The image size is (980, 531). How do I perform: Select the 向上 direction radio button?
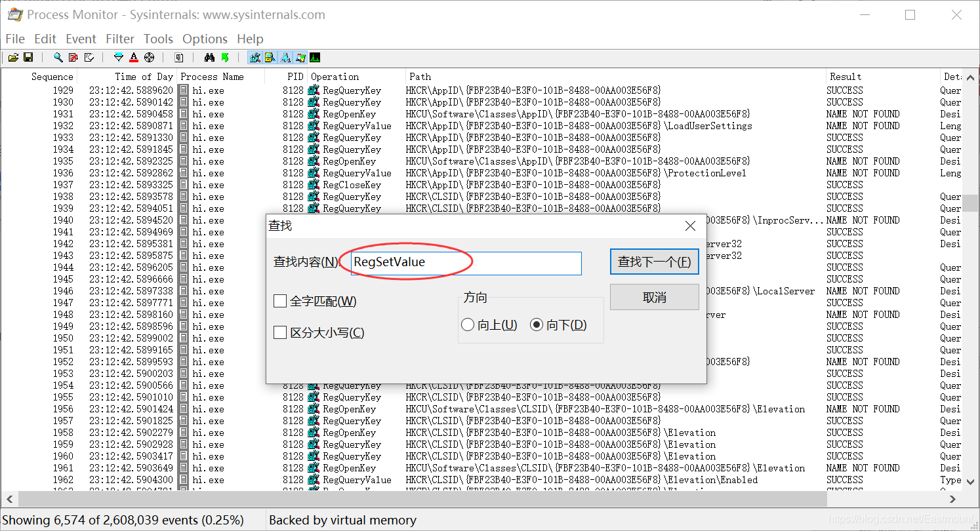tap(468, 324)
